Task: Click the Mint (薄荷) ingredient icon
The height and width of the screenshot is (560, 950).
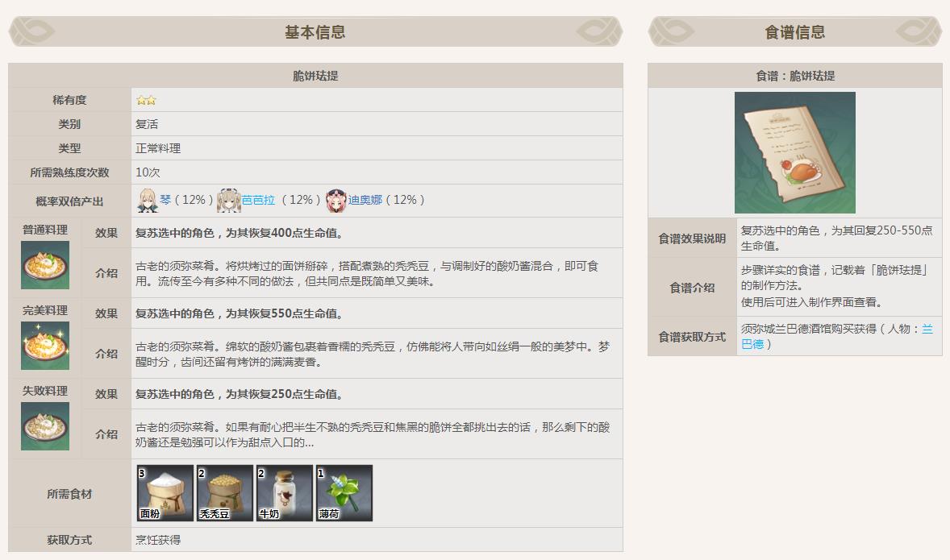Action: (x=344, y=493)
